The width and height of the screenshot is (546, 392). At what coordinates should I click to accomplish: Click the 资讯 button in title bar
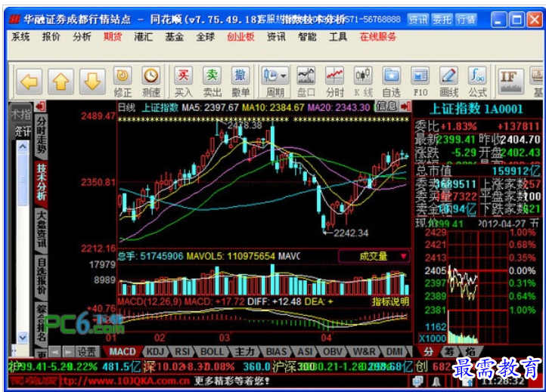pyautogui.click(x=418, y=20)
